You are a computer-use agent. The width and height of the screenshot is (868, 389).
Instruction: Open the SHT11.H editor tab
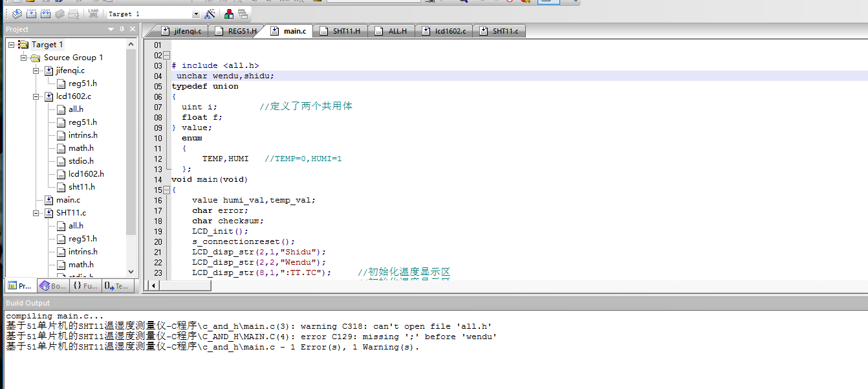click(341, 31)
